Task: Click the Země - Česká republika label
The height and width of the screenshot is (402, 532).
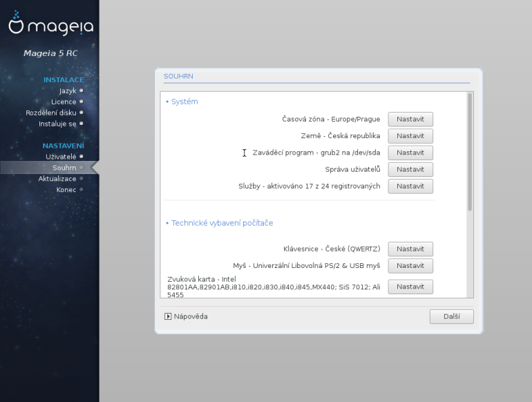Action: pos(341,135)
